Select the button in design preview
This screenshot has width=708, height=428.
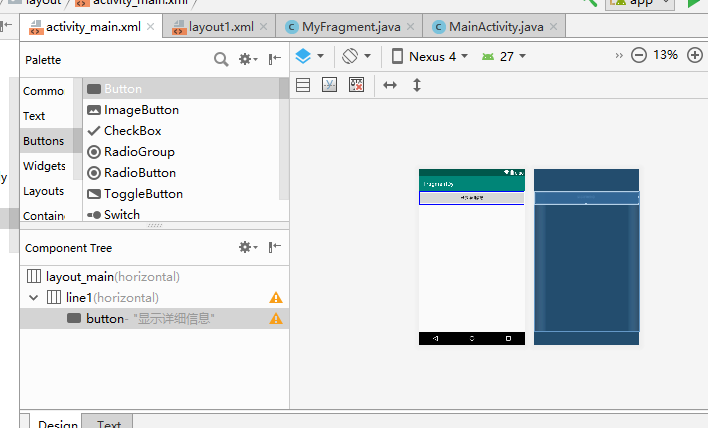point(472,198)
